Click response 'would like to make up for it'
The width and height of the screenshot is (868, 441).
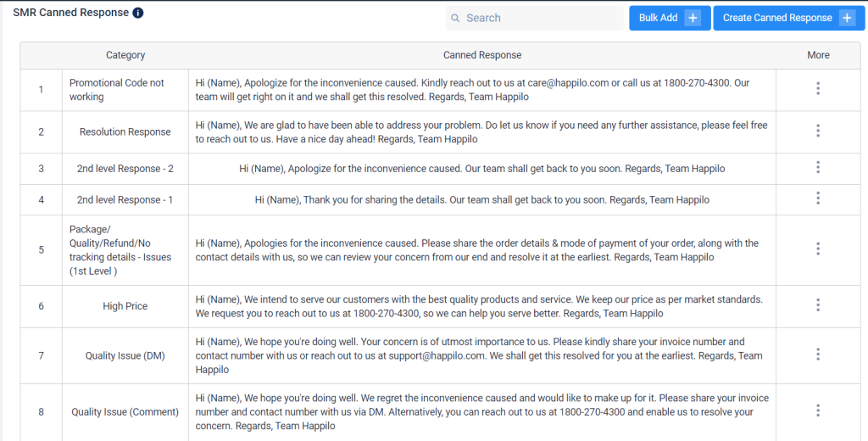[482, 411]
